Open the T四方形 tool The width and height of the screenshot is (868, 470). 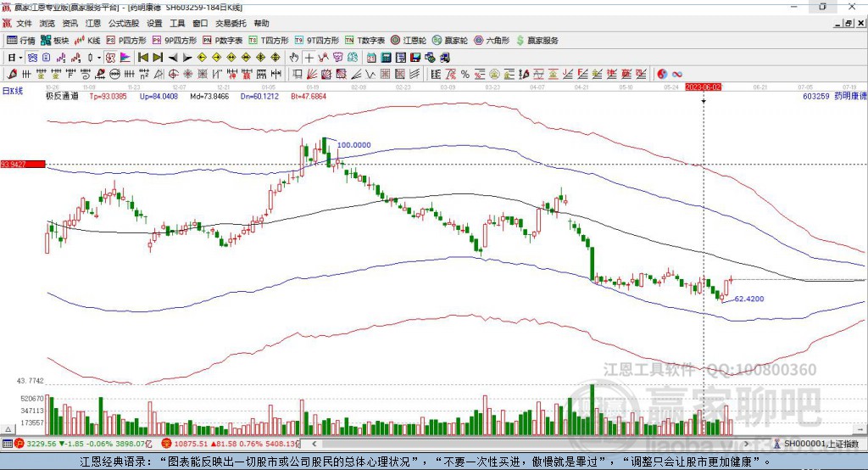(269, 41)
